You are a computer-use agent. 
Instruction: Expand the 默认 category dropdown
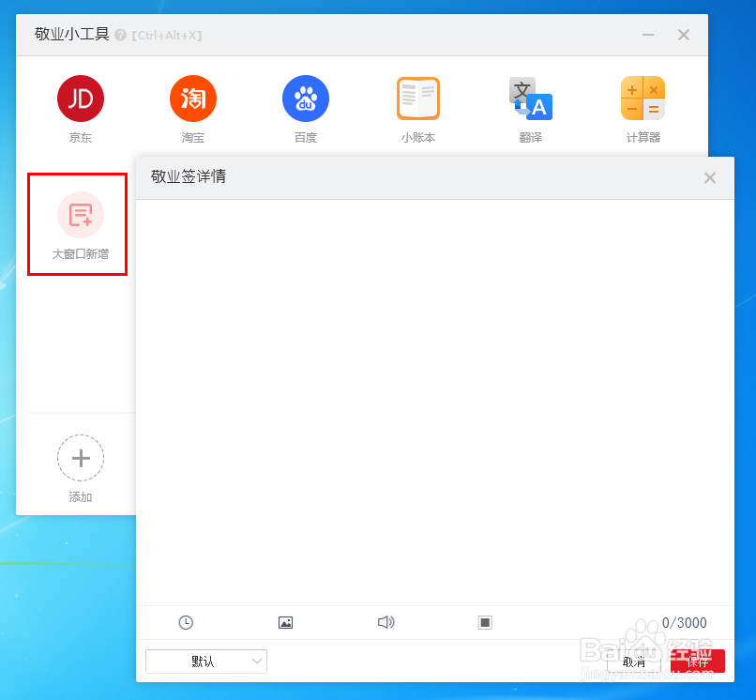[x=206, y=662]
